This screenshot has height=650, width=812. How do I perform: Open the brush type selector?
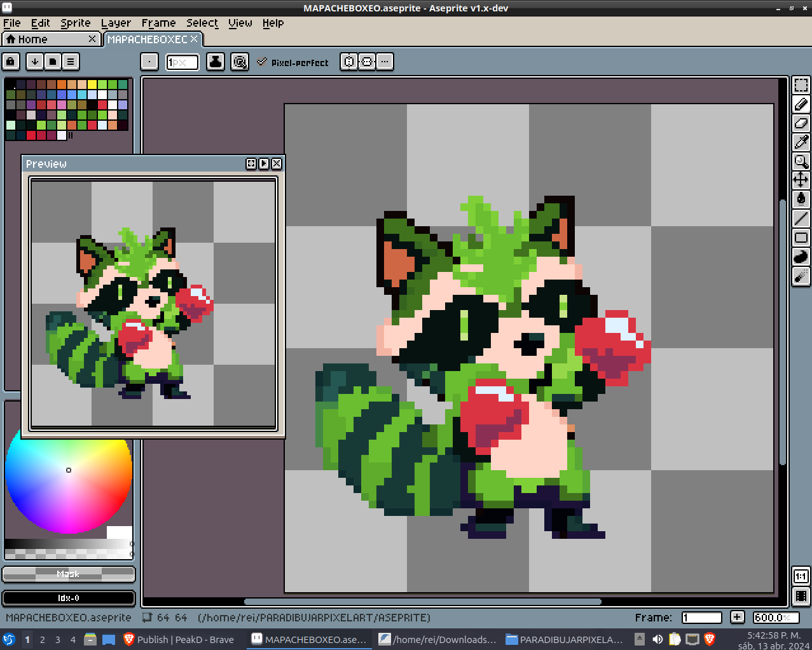(x=149, y=62)
